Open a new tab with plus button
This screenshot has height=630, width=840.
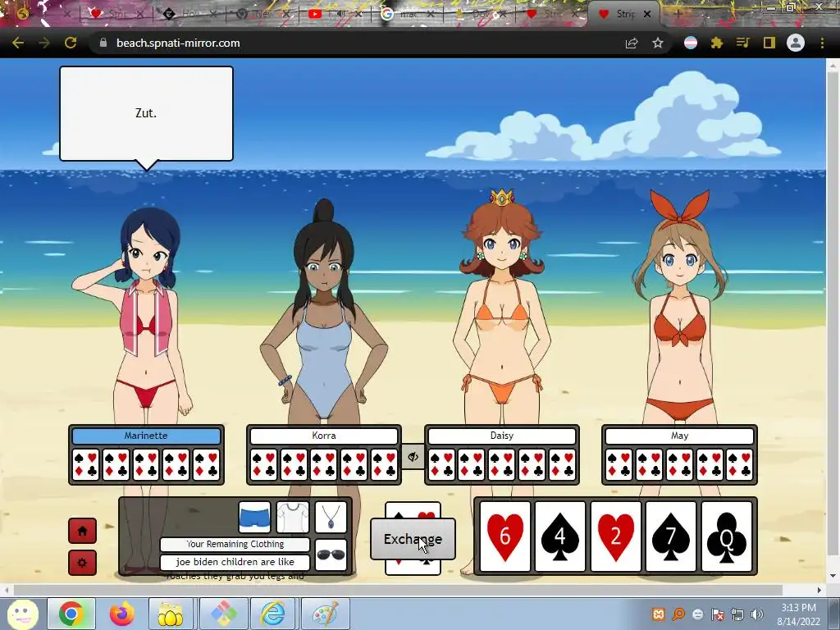click(x=678, y=14)
